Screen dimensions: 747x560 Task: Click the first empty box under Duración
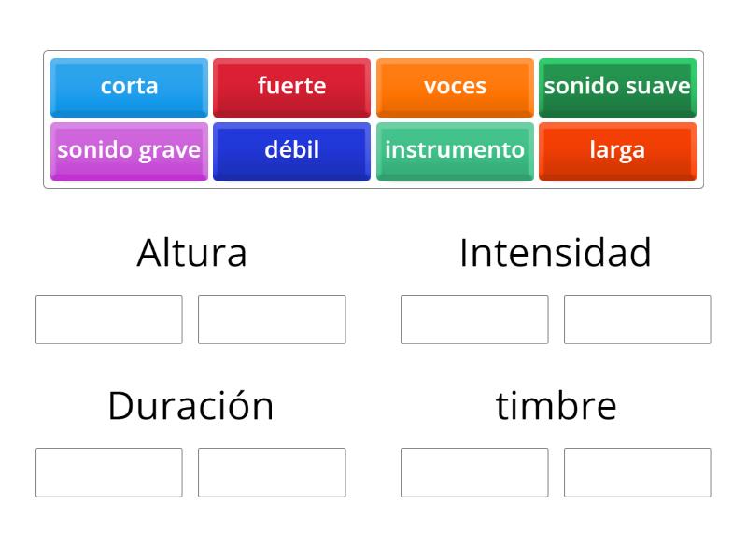108,473
